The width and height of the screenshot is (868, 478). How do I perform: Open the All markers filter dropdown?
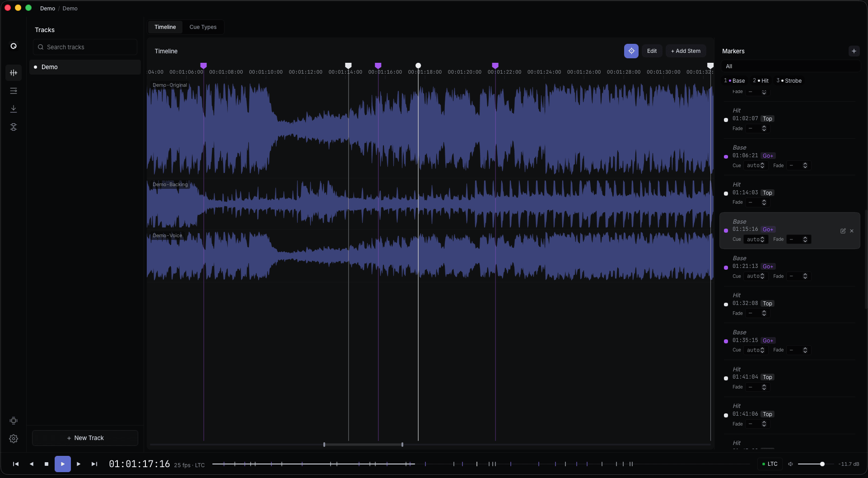pyautogui.click(x=790, y=66)
